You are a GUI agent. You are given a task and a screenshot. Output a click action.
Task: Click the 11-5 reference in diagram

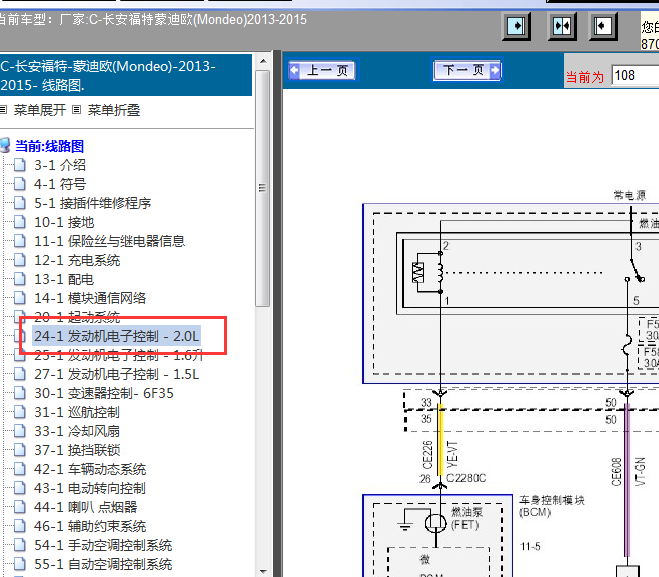pyautogui.click(x=530, y=546)
